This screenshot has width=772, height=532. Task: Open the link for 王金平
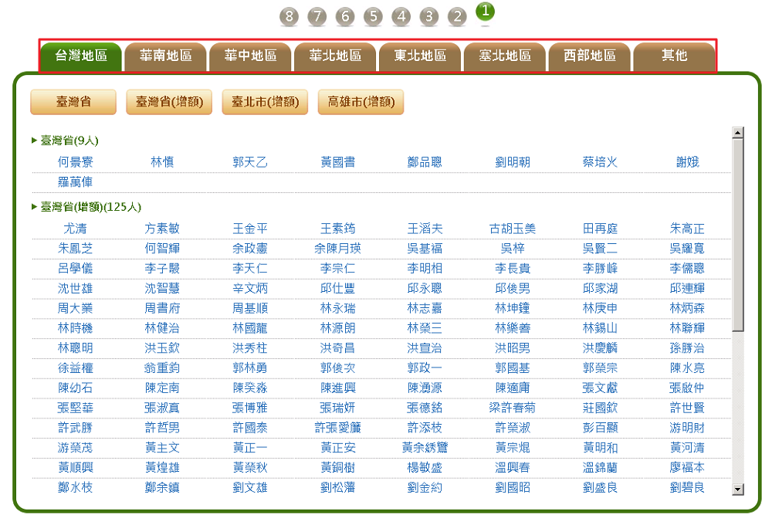(250, 229)
